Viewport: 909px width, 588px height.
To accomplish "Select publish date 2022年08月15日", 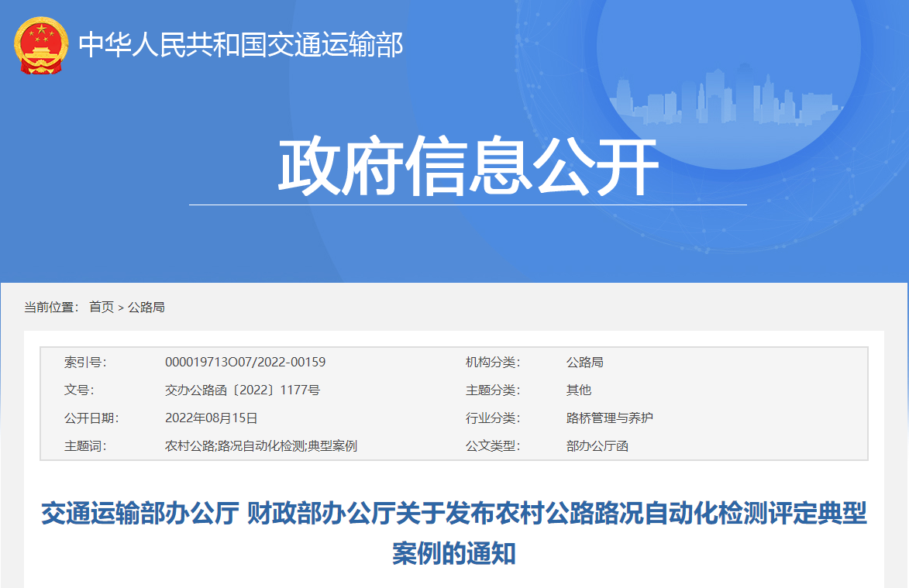I will pyautogui.click(x=211, y=418).
